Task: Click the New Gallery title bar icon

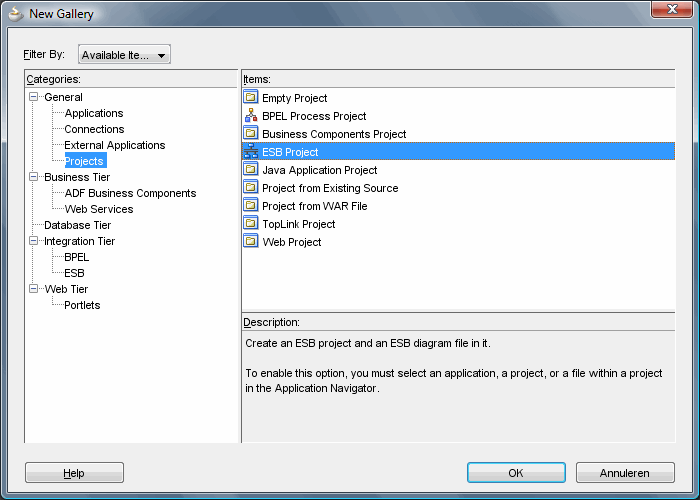Action: click(16, 14)
